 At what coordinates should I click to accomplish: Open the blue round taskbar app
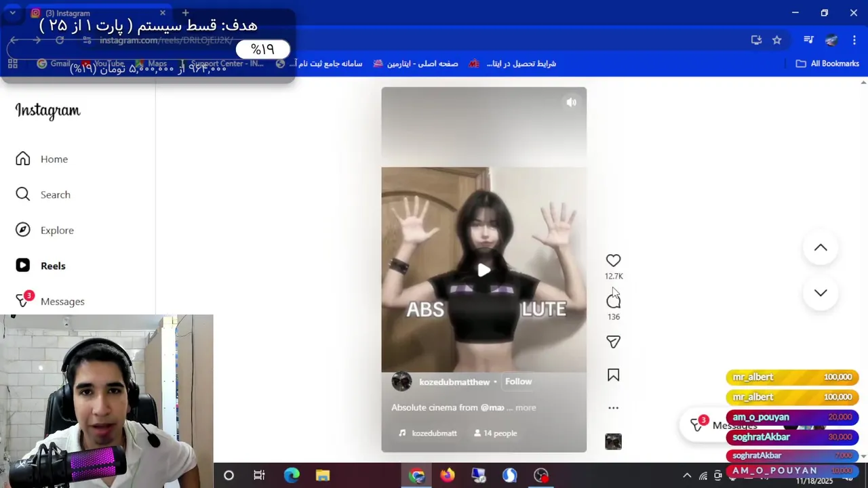510,475
